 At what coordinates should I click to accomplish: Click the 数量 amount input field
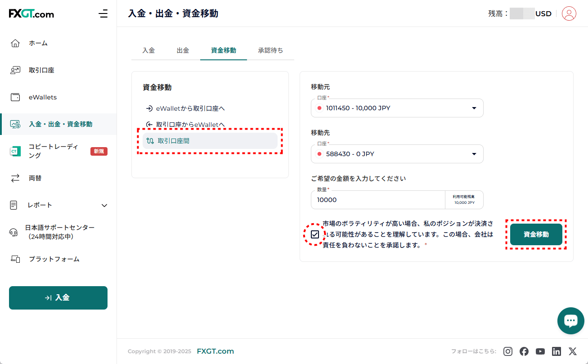click(x=378, y=200)
